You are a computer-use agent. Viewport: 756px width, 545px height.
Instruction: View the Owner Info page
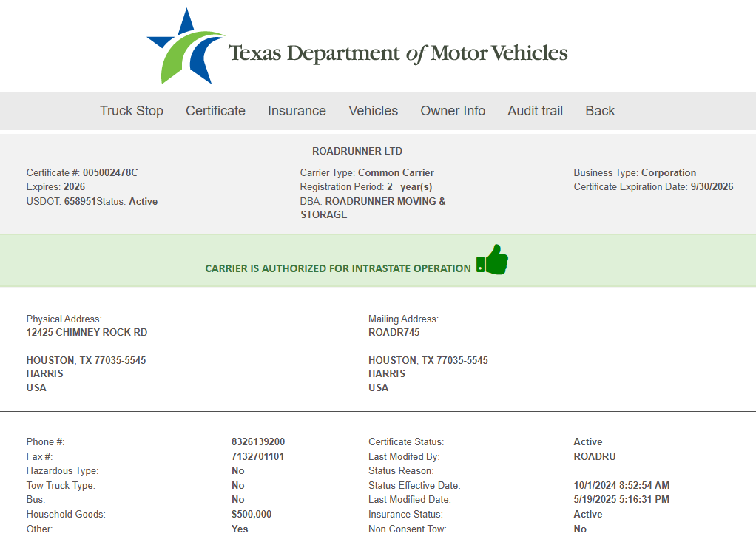[x=453, y=111]
